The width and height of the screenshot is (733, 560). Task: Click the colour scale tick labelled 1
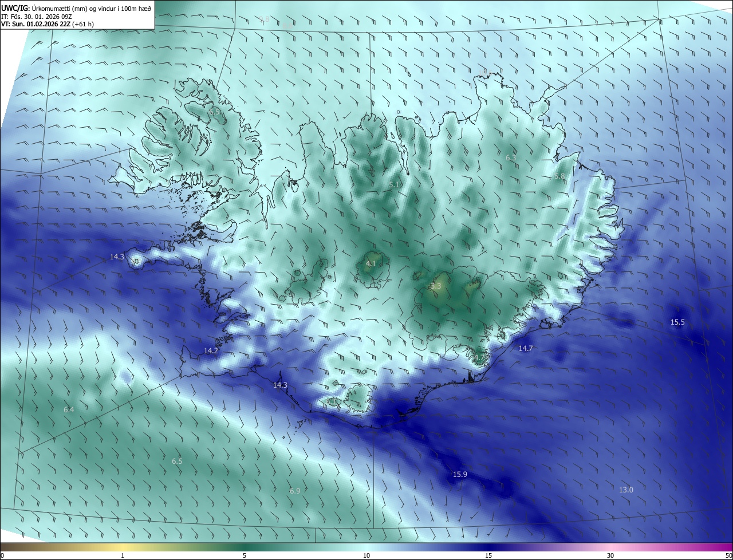[x=123, y=555]
